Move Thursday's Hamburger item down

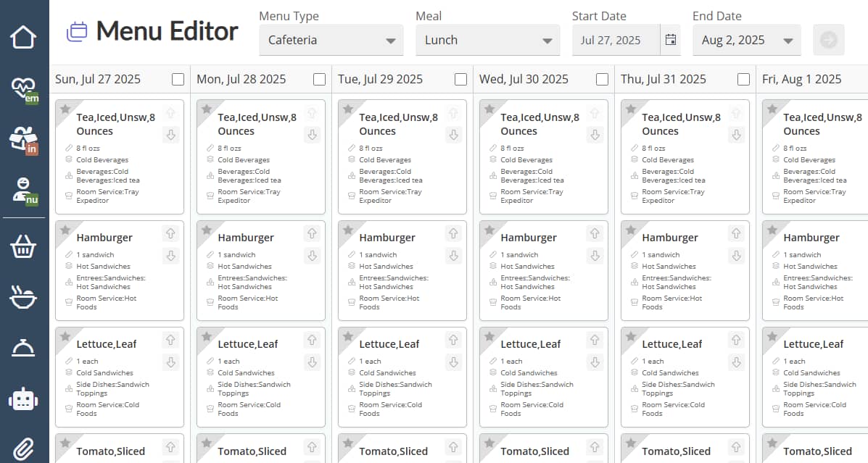736,256
